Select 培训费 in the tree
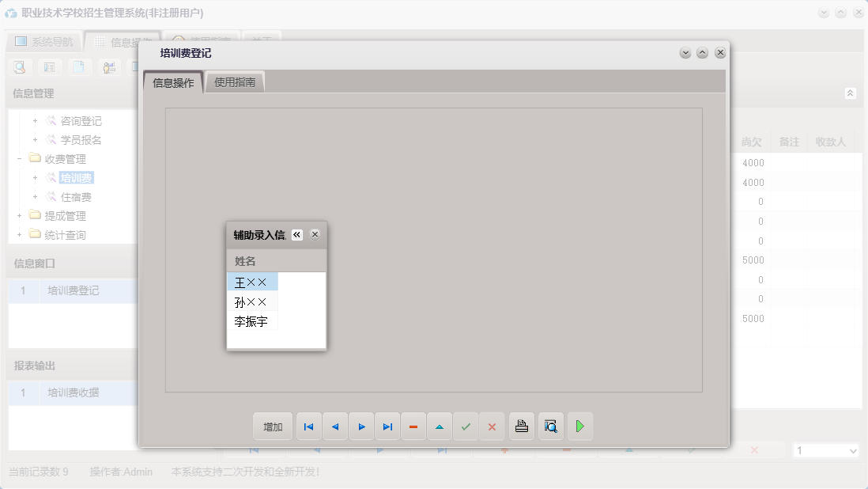Image resolution: width=868 pixels, height=489 pixels. pyautogui.click(x=77, y=178)
